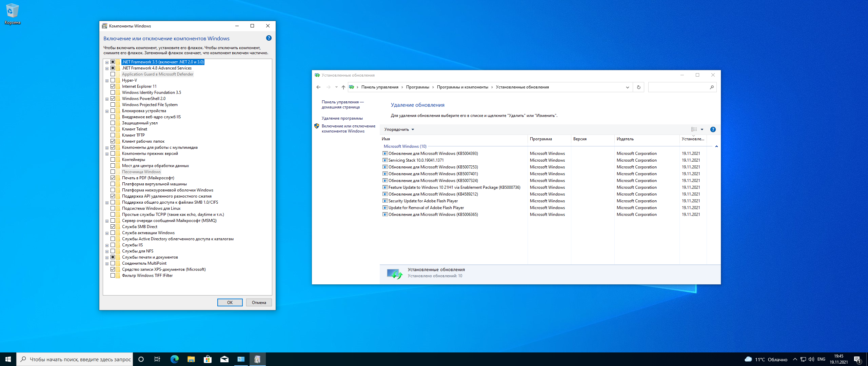Viewport: 868px width, 366px height.
Task: Open the Recycle Bin desktop icon
Action: pos(13,14)
